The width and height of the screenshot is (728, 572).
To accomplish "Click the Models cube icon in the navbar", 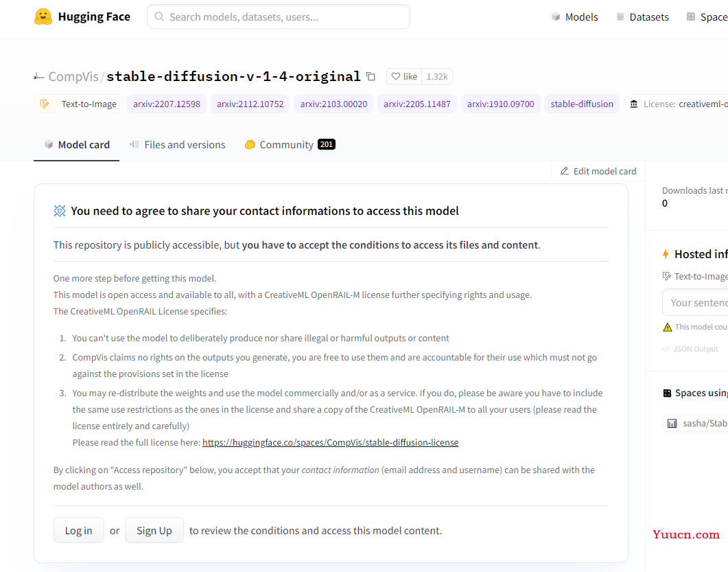I will point(556,16).
